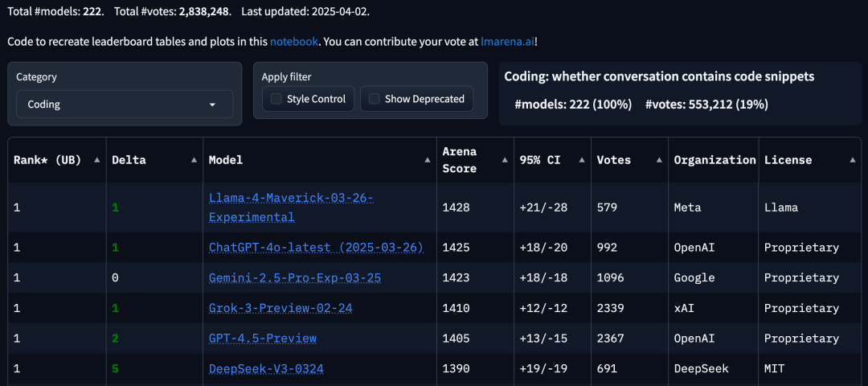
Task: Click the #votes: 553,212 (19%) text
Action: [x=707, y=104]
